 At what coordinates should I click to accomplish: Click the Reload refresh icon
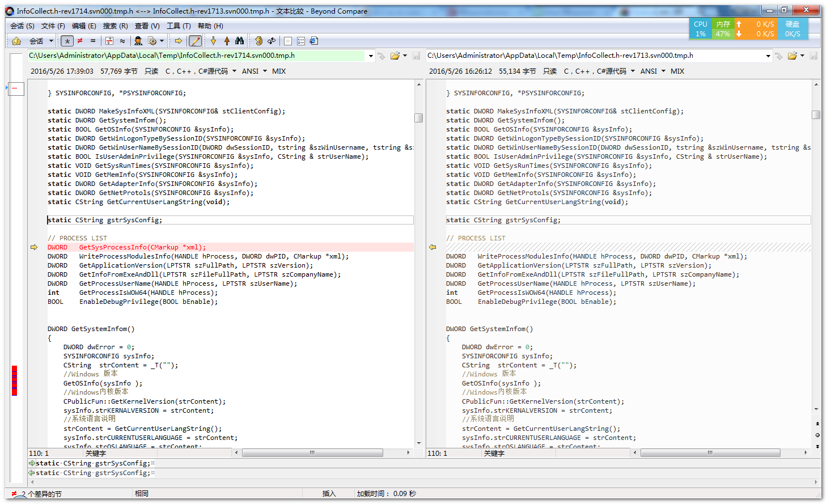272,41
